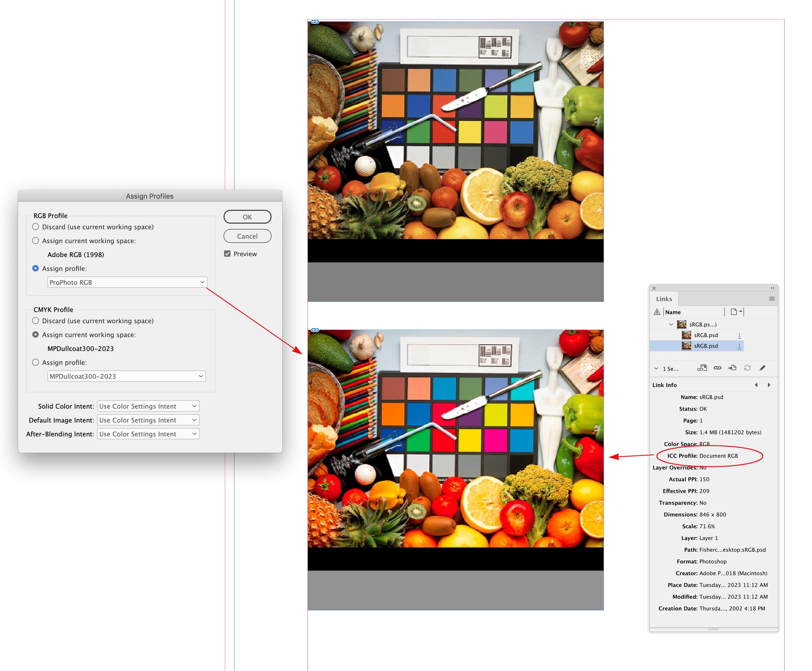Click Cancel in the Assign Profiles dialog
This screenshot has height=671, width=812.
coord(247,236)
